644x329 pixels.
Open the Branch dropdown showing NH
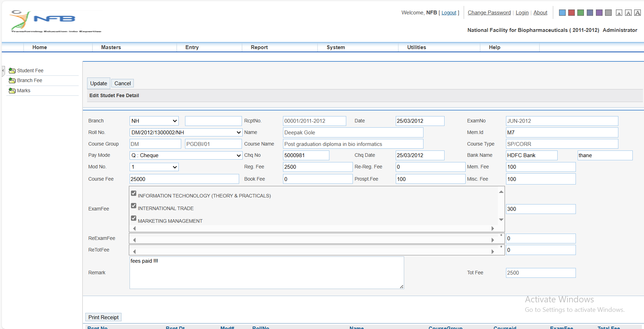(x=154, y=121)
